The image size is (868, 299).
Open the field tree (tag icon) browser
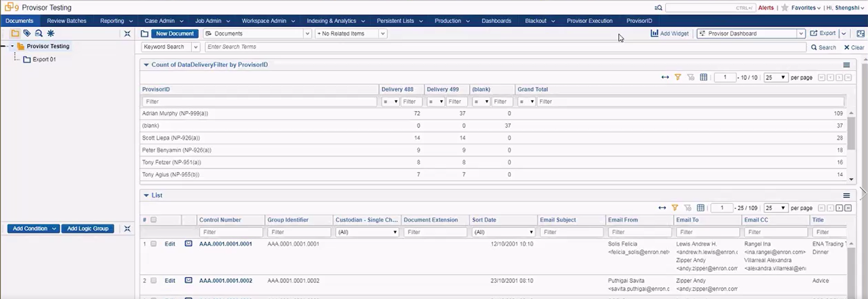(x=27, y=34)
